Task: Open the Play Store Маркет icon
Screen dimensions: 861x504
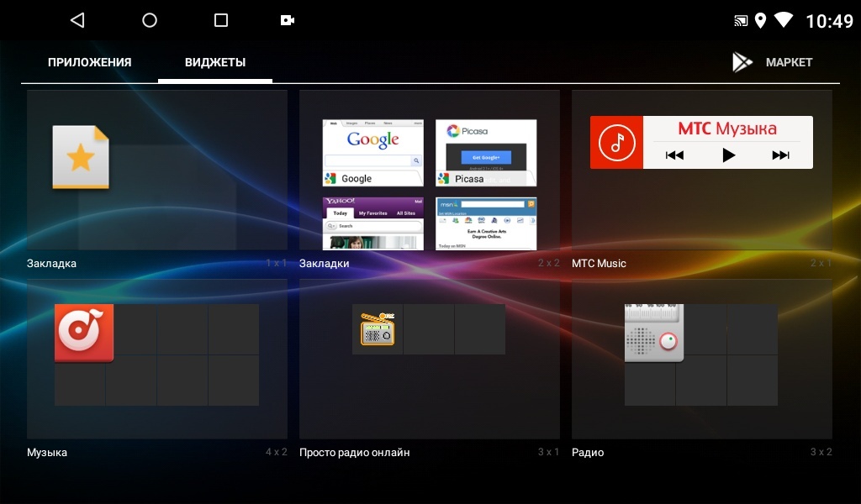Action: (x=742, y=62)
